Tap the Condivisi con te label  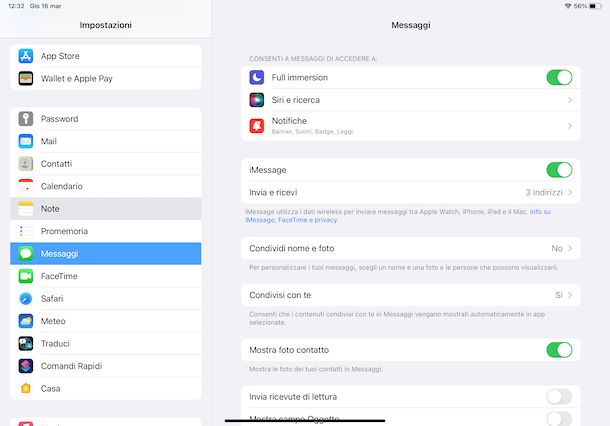(x=280, y=295)
